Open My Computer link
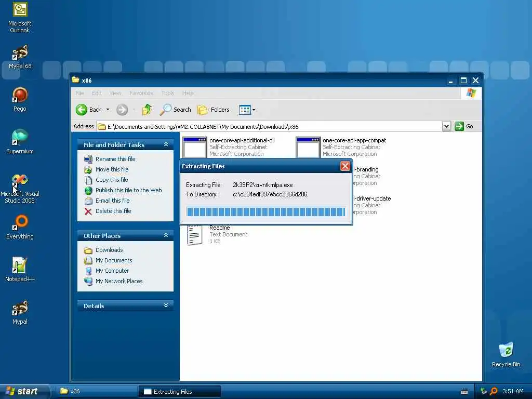Viewport: 532px width, 399px height. 112,271
